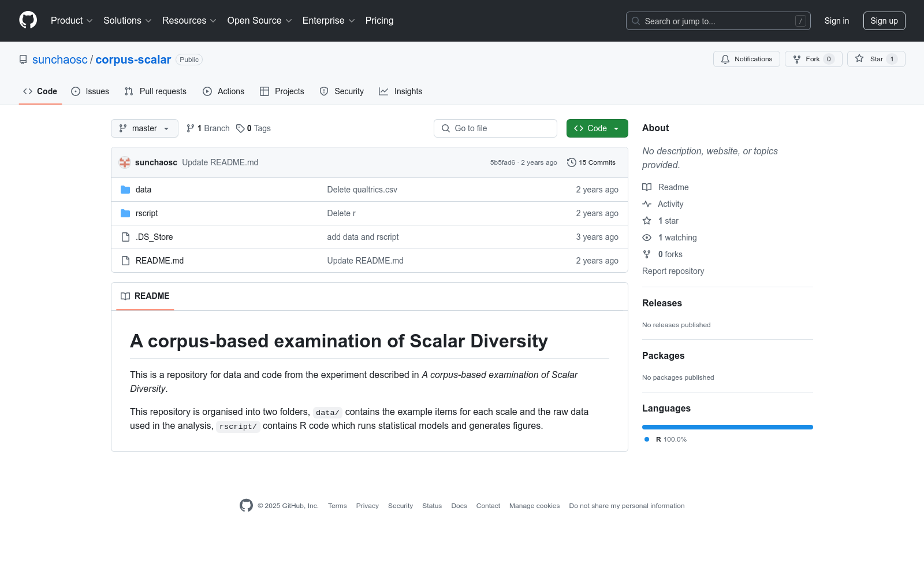The height and width of the screenshot is (578, 924).
Task: Open add data and rscript commit message
Action: pos(363,237)
